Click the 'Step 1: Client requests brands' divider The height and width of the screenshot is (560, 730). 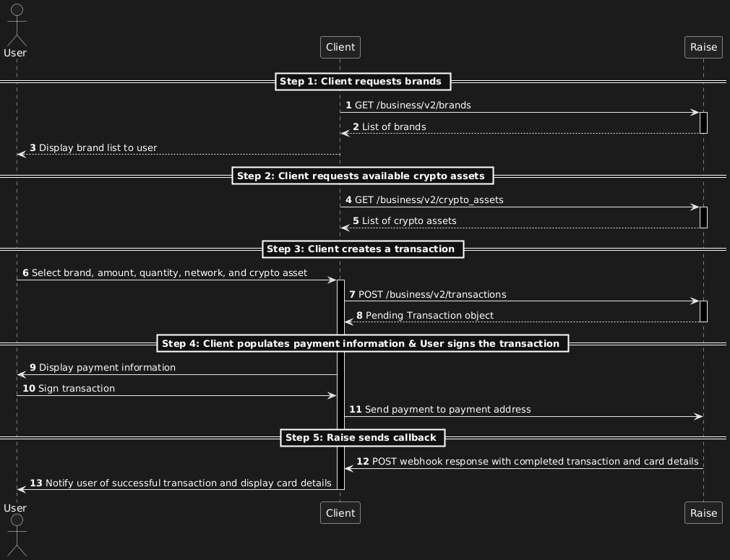coord(364,82)
